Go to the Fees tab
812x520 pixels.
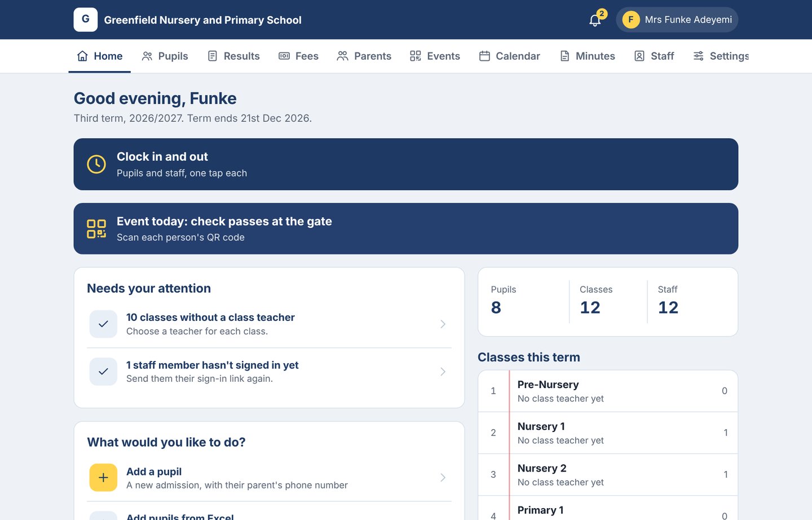tap(299, 56)
